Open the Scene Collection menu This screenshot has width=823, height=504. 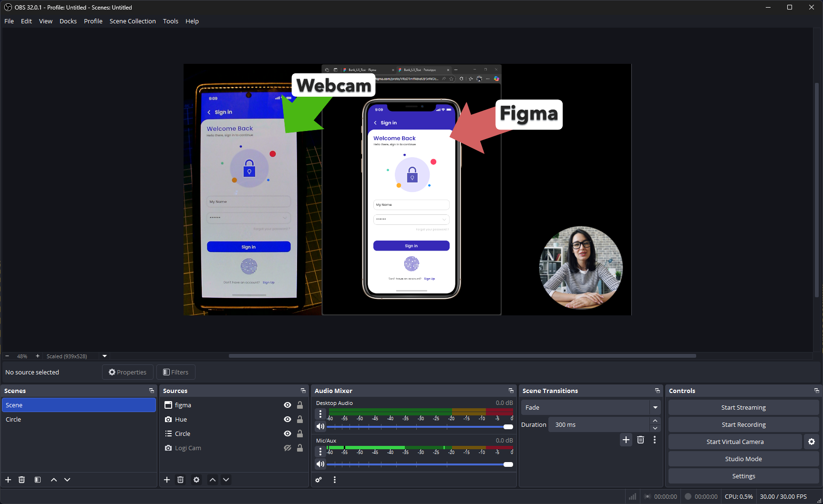[133, 21]
